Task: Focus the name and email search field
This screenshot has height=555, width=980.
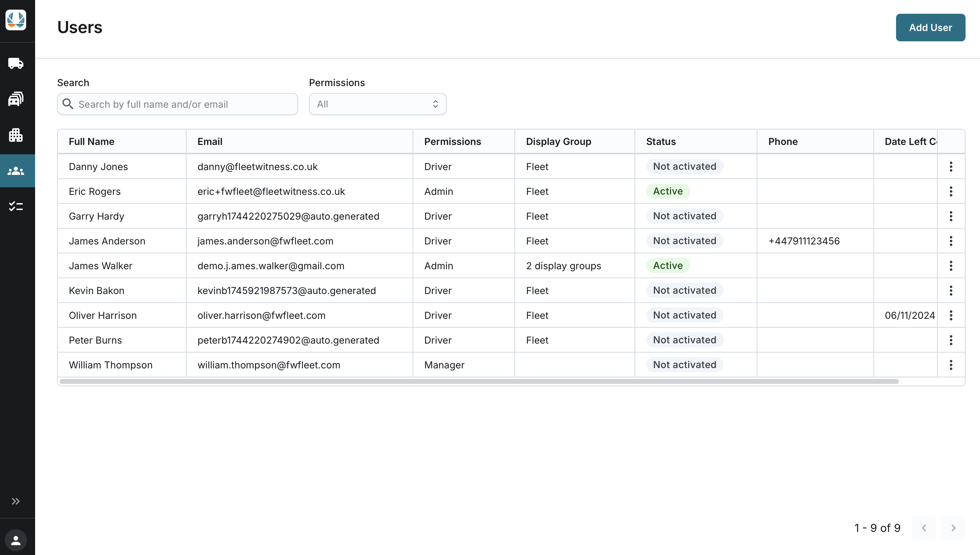Action: click(183, 104)
